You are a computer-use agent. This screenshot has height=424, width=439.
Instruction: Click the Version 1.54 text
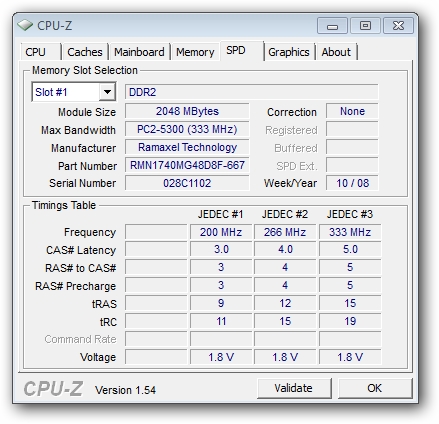(x=125, y=390)
